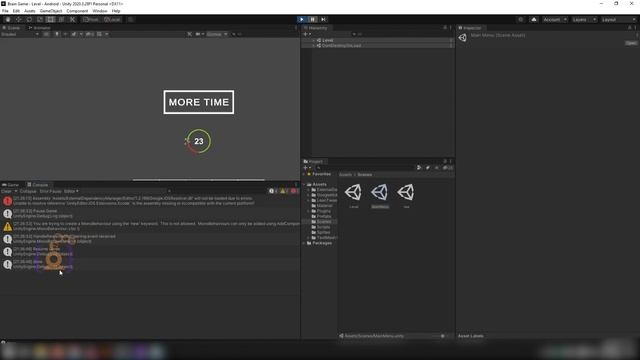Expand the DontDestroyOnLoad scene in Hierarchy
This screenshot has height=360, width=640.
(313, 46)
